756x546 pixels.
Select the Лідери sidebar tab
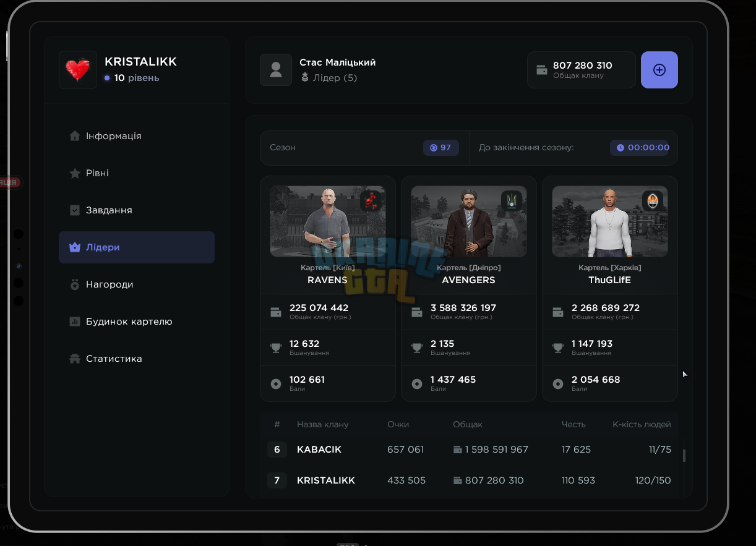(x=137, y=247)
